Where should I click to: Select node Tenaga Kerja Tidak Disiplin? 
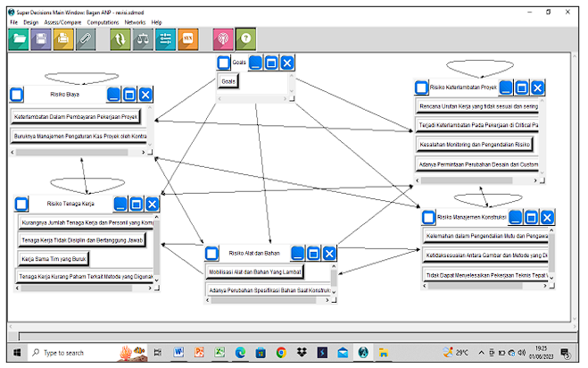pyautogui.click(x=82, y=240)
